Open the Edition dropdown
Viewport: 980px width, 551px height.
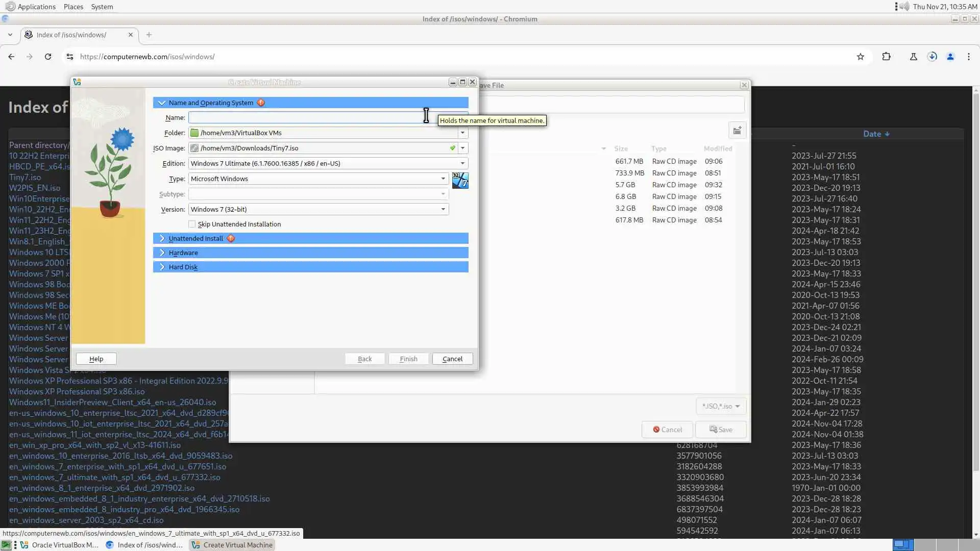click(462, 164)
